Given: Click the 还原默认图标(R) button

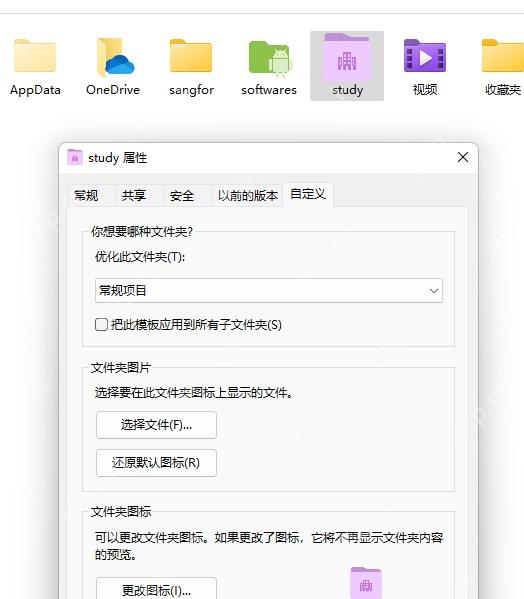Looking at the screenshot, I should point(156,463).
